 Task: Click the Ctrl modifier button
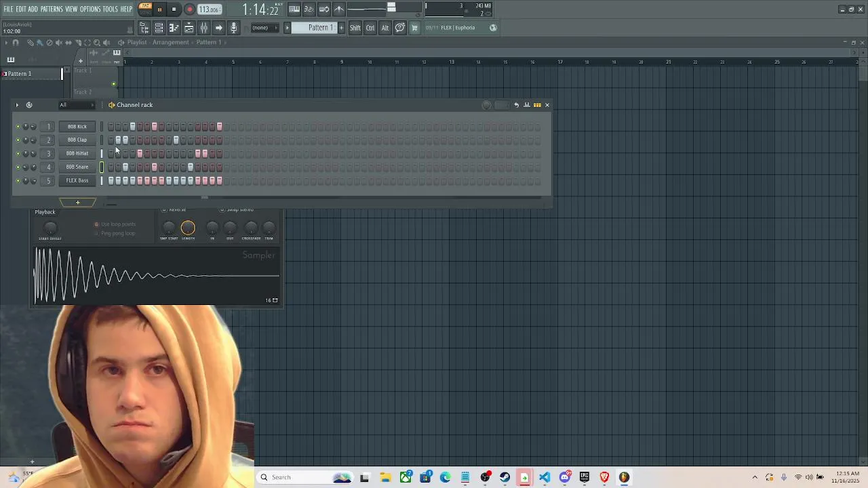370,28
